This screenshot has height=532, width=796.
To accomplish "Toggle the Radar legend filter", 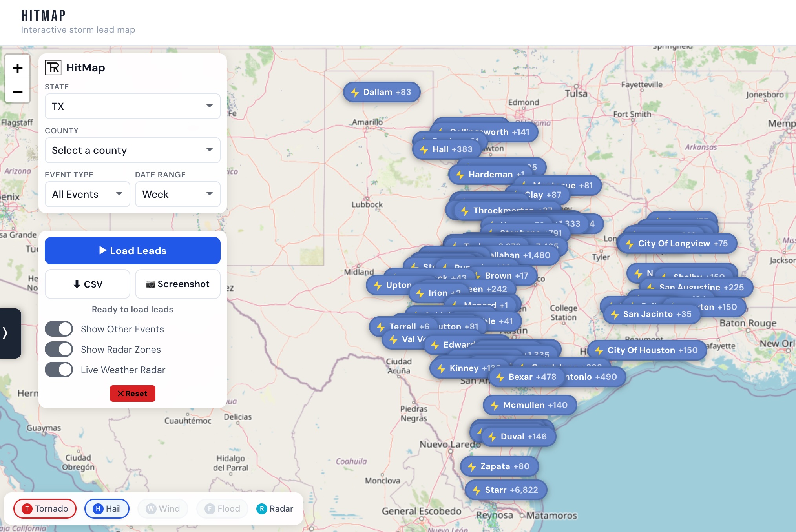I will [x=275, y=508].
